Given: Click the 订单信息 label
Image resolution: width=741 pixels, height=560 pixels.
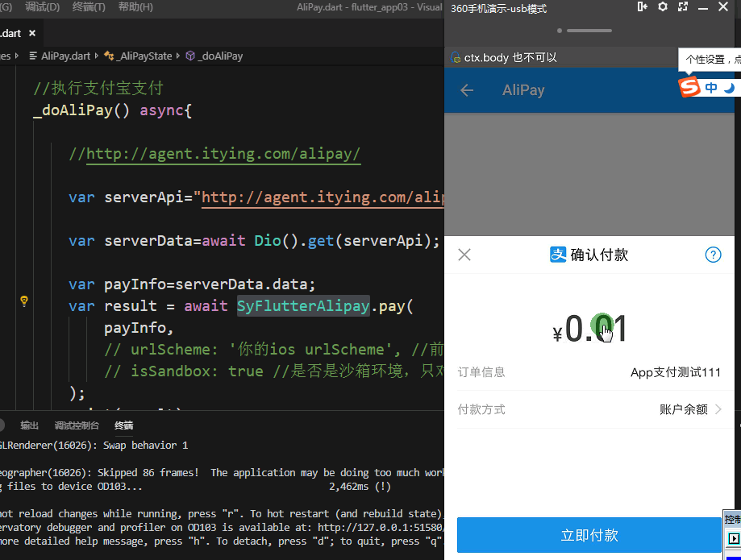Looking at the screenshot, I should click(x=481, y=372).
